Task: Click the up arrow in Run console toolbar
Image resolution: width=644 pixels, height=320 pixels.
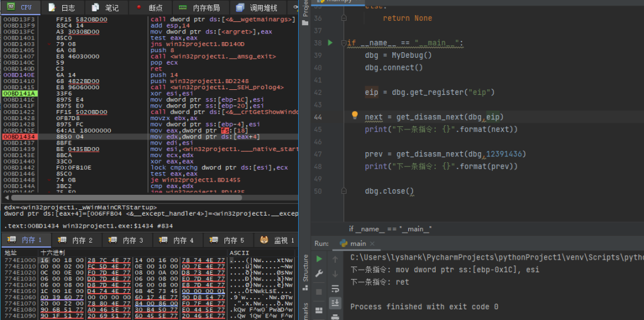Action: pyautogui.click(x=335, y=258)
